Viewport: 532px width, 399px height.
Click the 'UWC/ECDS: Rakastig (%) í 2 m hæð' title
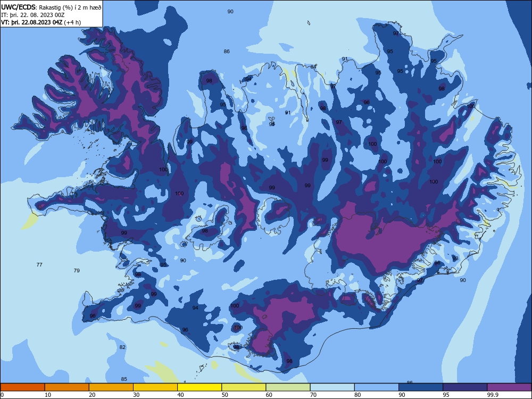click(x=51, y=7)
